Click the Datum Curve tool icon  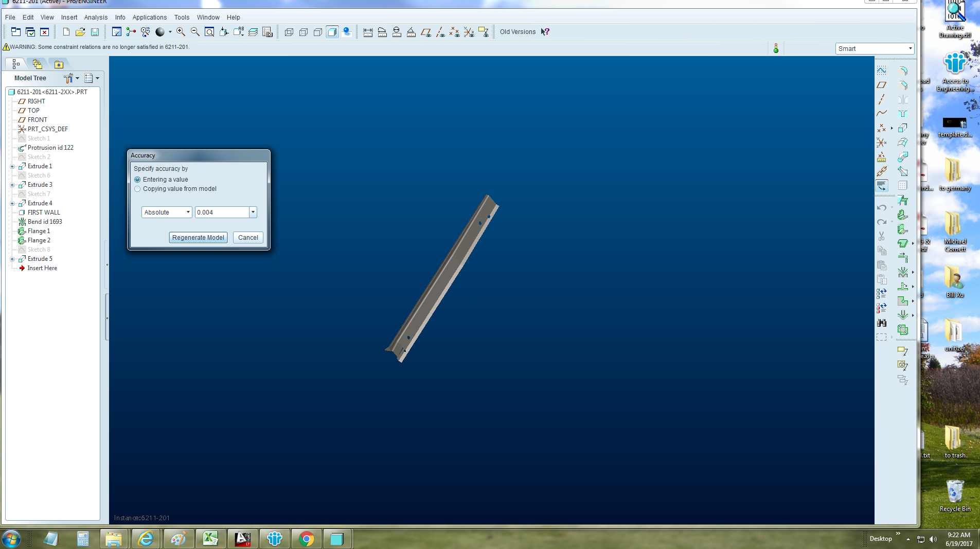pyautogui.click(x=882, y=113)
